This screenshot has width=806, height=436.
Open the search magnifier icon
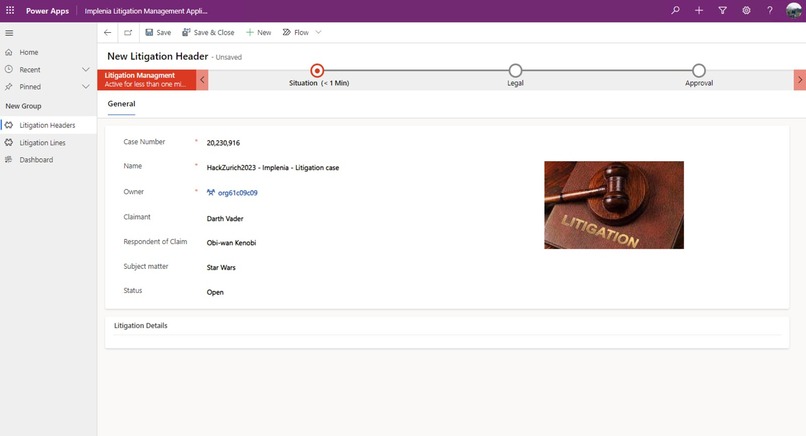point(675,10)
